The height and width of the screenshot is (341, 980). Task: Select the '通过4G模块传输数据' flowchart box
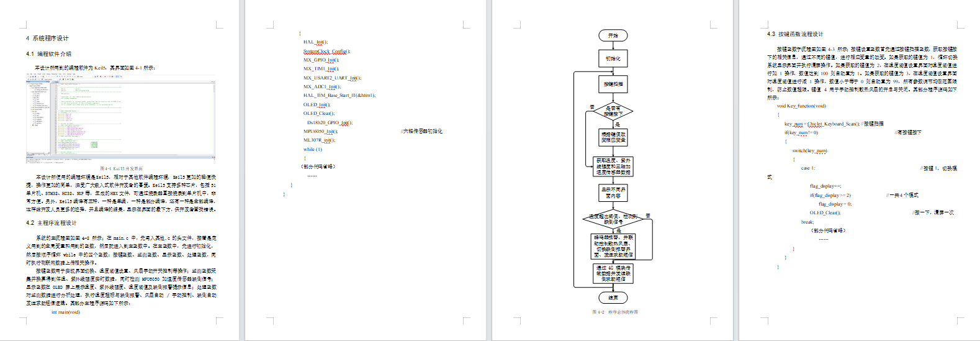coord(613,273)
